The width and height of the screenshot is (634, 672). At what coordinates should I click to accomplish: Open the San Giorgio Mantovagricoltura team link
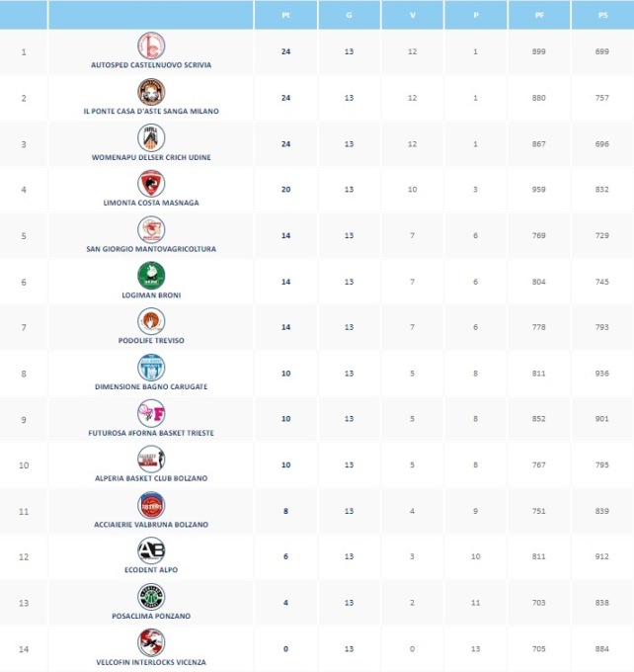pos(151,249)
